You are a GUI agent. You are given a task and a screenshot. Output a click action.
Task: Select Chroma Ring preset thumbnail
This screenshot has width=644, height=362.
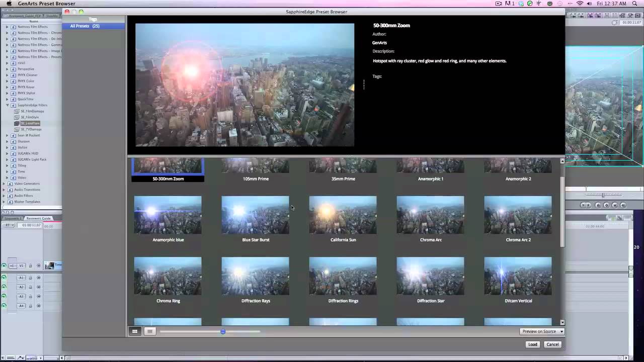coord(168,276)
